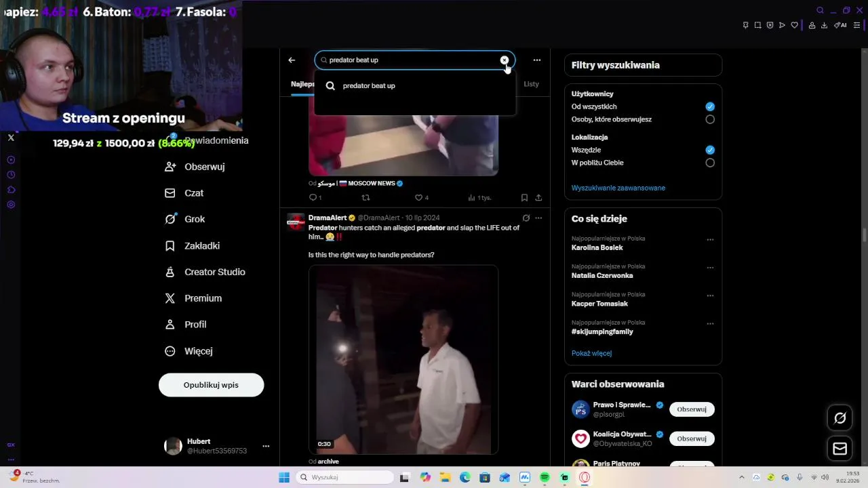868x488 pixels.
Task: Open Zakładki bookmarks in the sidebar
Action: point(193,246)
